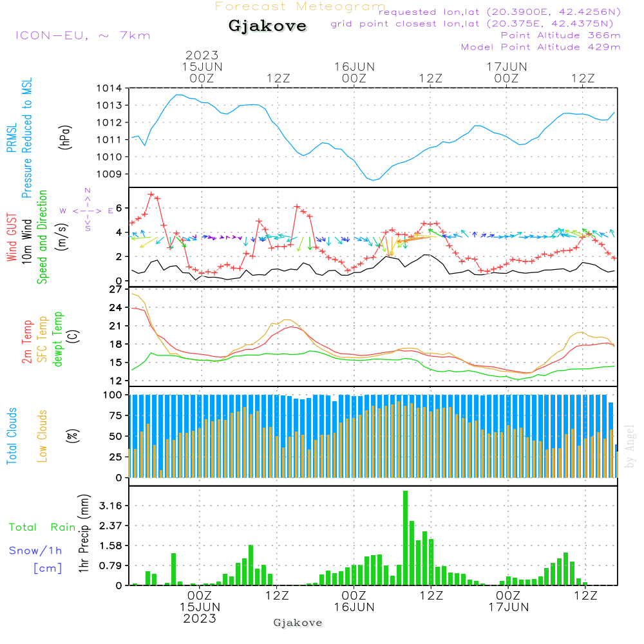Screen dimensions: 644x644
Task: Click the bold Gjakove title at top
Action: (267, 26)
